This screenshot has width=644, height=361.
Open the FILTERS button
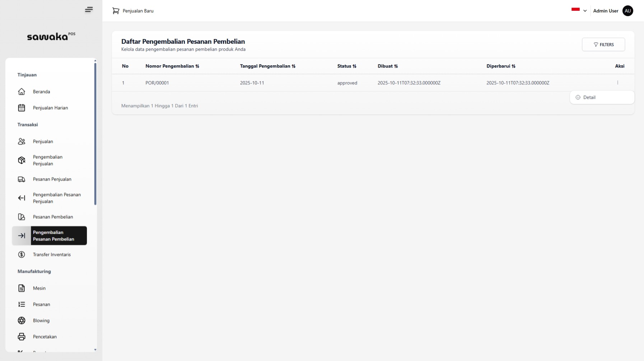[x=603, y=45]
